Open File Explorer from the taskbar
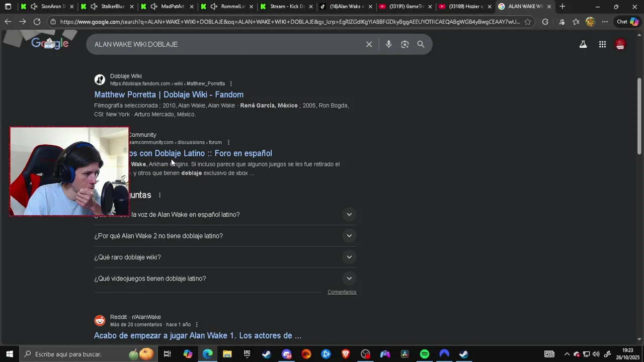644x362 pixels. click(227, 354)
